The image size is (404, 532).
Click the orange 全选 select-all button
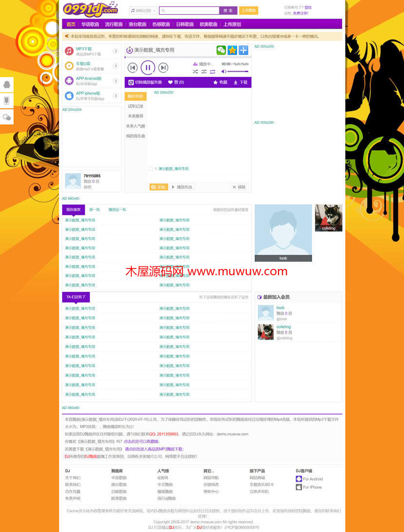click(159, 187)
